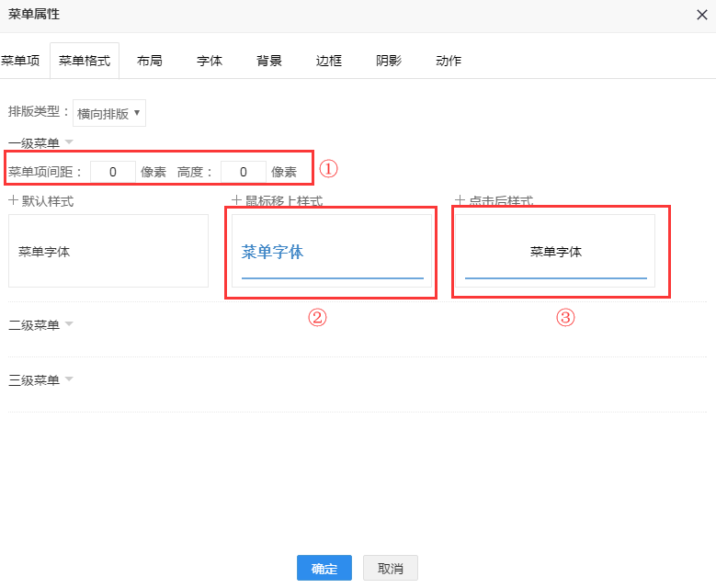The image size is (716, 588).
Task: Go to the 字体 tab
Action: [x=210, y=61]
